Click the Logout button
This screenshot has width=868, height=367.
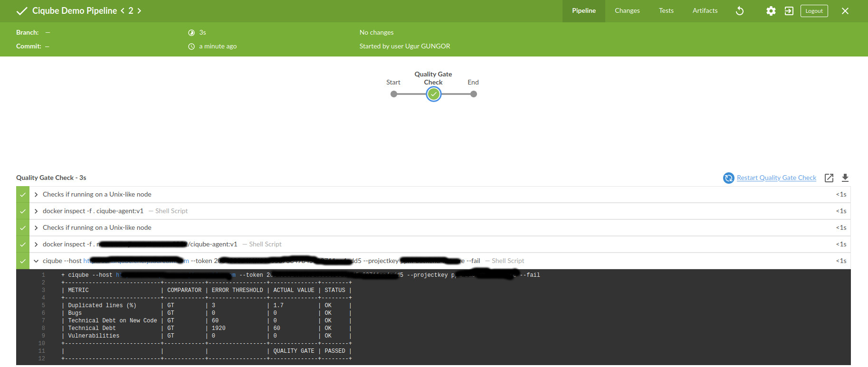[814, 11]
